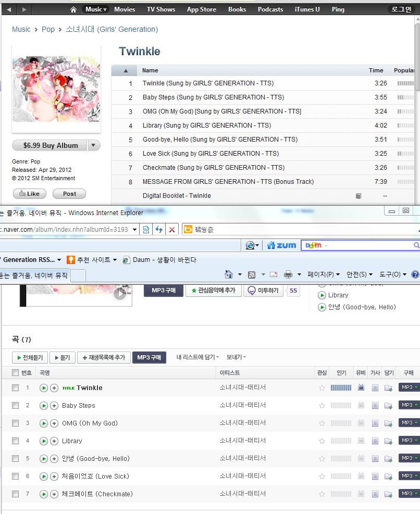Click compatibility view icon in IE address bar
This screenshot has width=420, height=514.
pyautogui.click(x=146, y=230)
